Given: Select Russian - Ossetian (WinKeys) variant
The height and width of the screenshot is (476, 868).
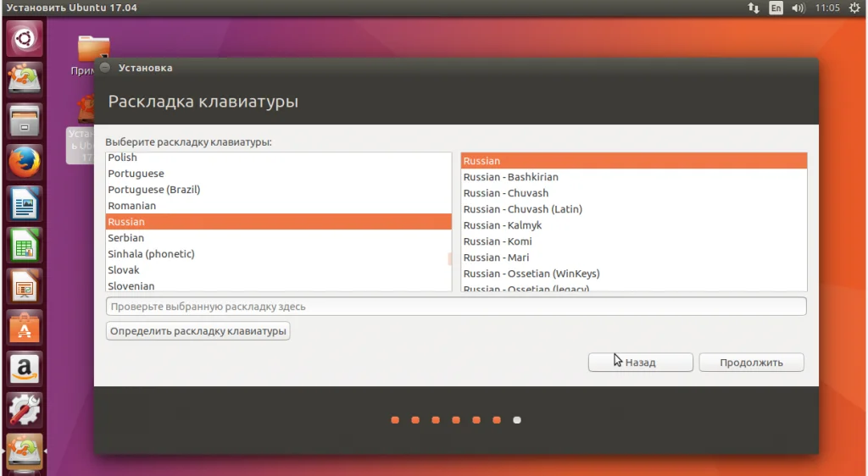Looking at the screenshot, I should (634, 273).
